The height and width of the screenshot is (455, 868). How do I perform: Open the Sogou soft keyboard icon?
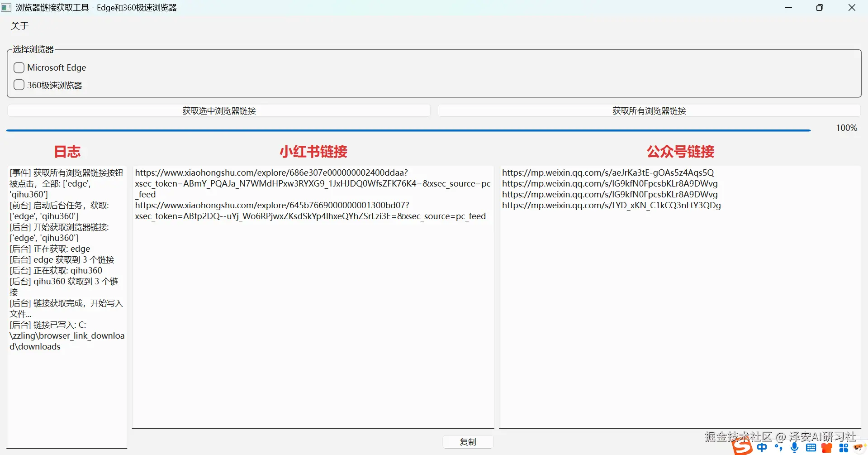811,448
